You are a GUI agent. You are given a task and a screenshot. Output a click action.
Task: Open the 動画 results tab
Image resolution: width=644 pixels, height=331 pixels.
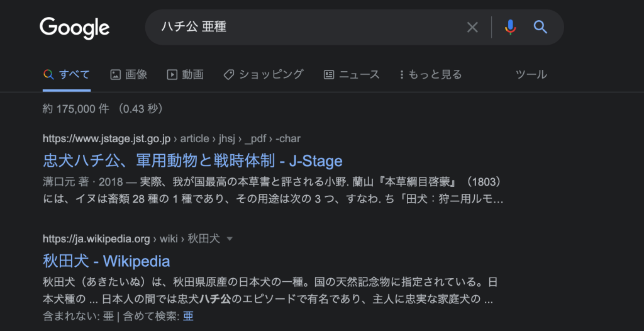[x=186, y=74]
